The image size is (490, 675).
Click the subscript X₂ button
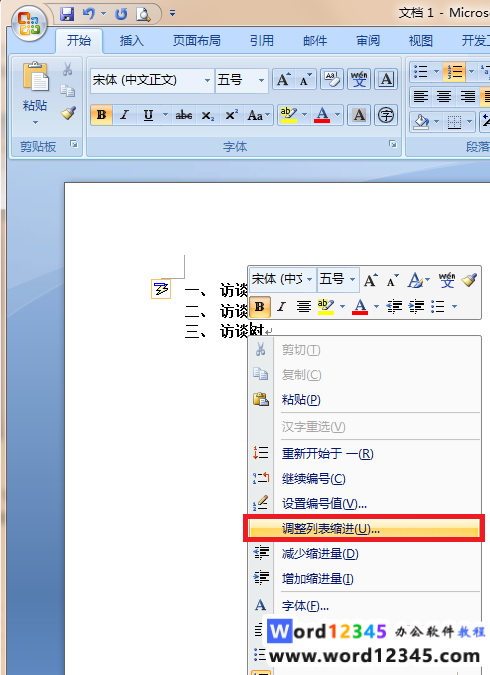coord(207,115)
